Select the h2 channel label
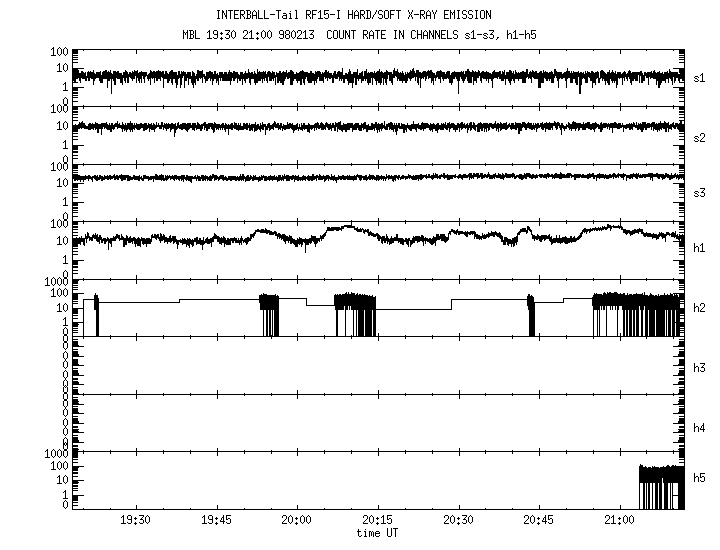Screen dimensions: 720x550 tap(700, 309)
